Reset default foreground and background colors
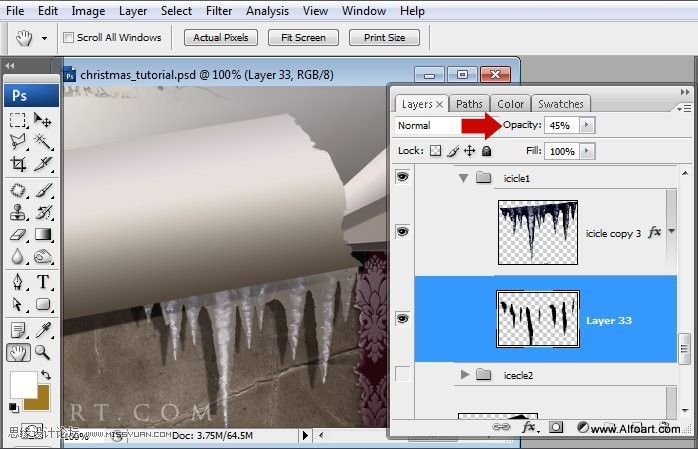698x449 pixels. click(x=14, y=407)
